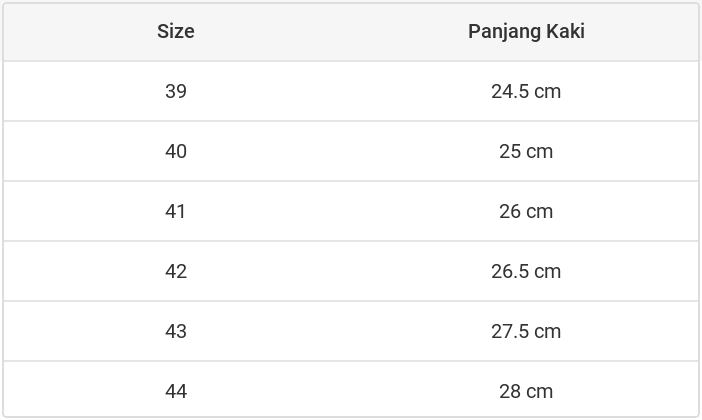Select the 26.5 cm cell

(x=526, y=271)
